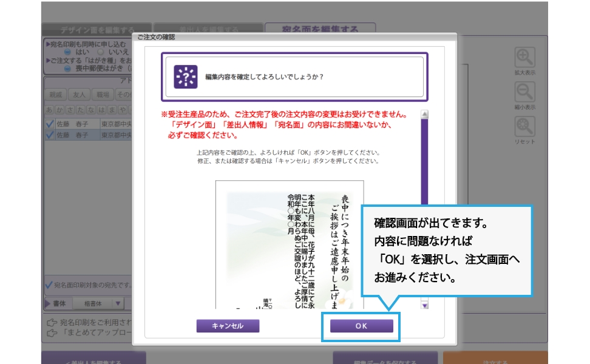Toggle checkbox on the highlighted 佐藤 春子 row
The image size is (590, 364).
coord(50,135)
